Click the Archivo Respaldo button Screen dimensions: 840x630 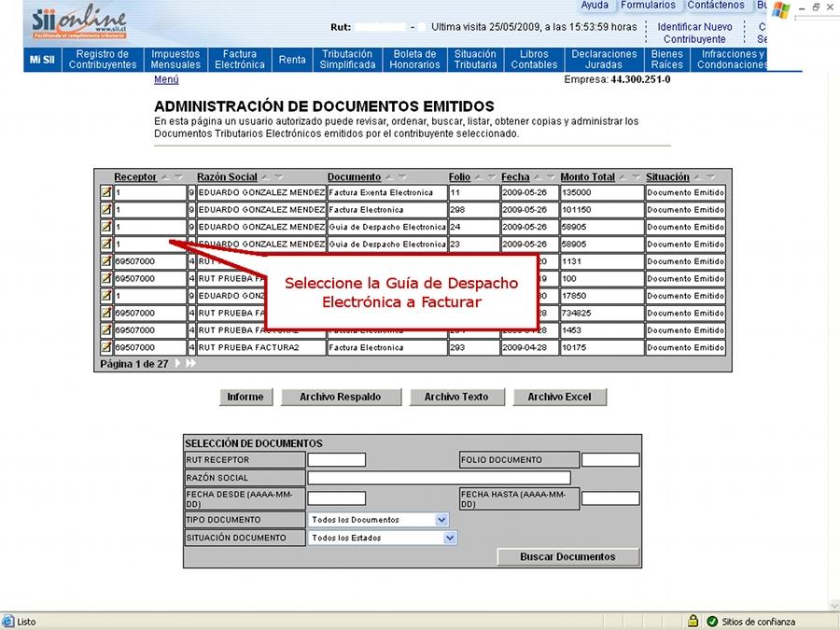[341, 397]
